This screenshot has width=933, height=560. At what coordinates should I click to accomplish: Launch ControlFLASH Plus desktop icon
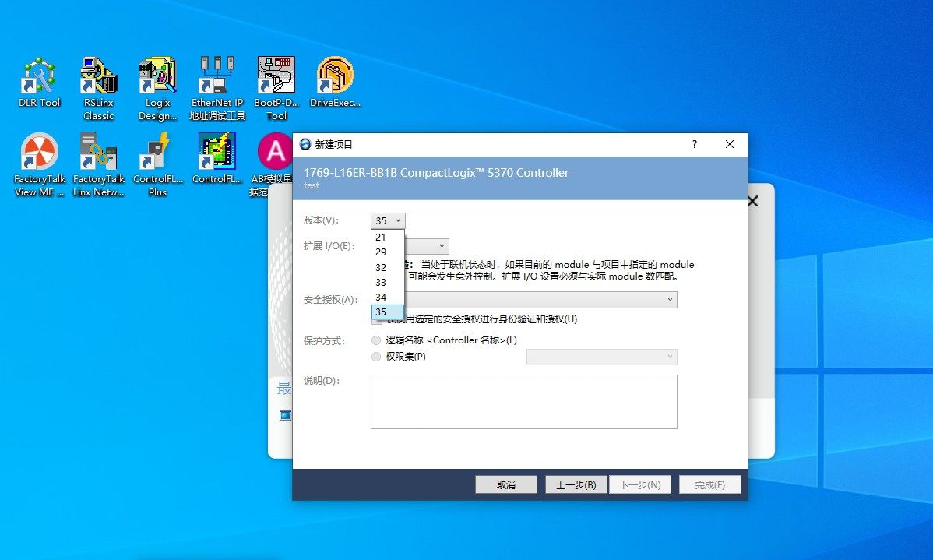coord(157,165)
